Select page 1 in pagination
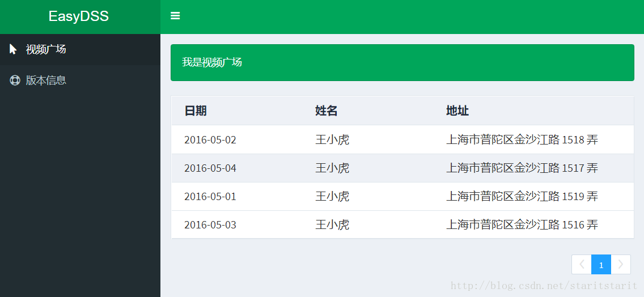Image resolution: width=644 pixels, height=297 pixels. [601, 265]
